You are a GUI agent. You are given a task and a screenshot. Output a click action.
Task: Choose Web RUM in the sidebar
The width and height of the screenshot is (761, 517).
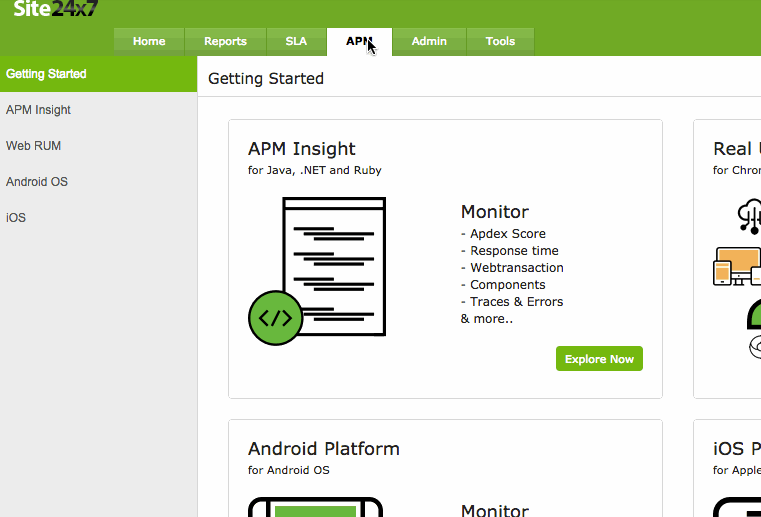(x=33, y=146)
